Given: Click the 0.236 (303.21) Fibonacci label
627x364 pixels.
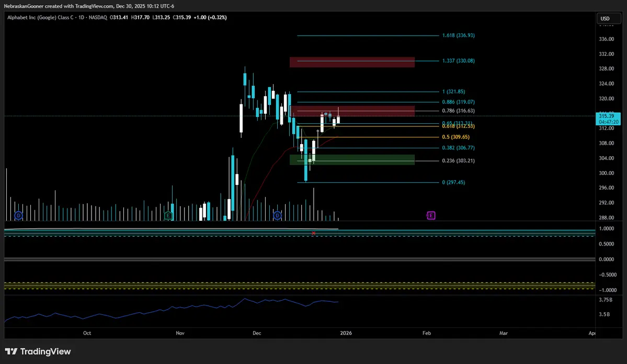Looking at the screenshot, I should [x=458, y=161].
